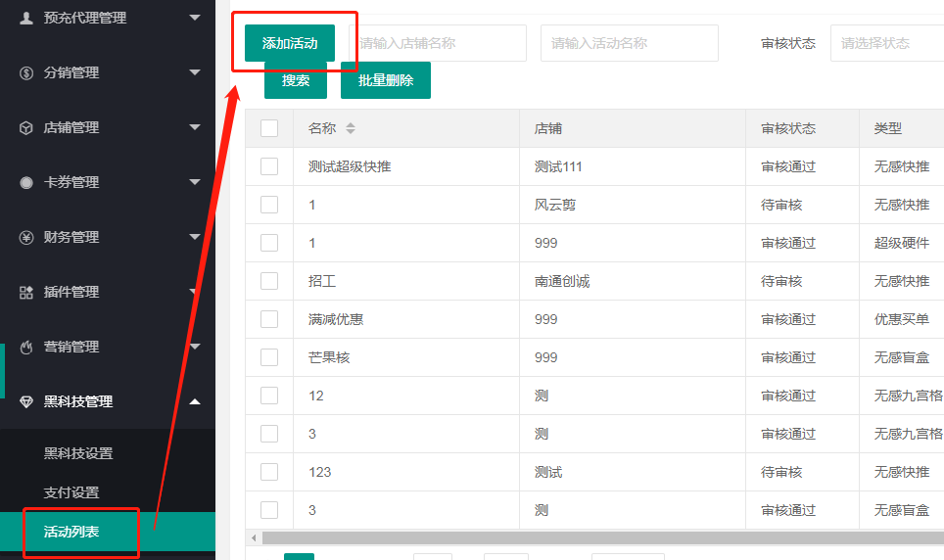Check the row named 123
Viewport: 944px width, 560px height.
tap(269, 472)
